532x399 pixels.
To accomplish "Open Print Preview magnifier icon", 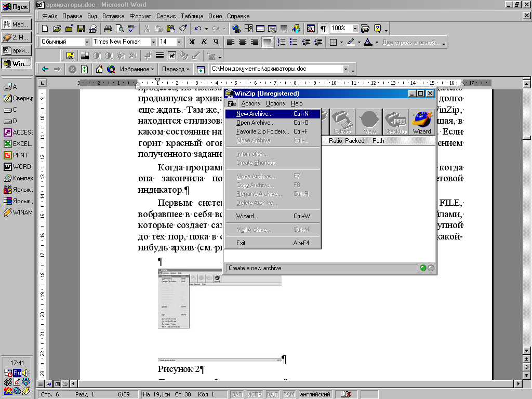I will click(x=119, y=29).
